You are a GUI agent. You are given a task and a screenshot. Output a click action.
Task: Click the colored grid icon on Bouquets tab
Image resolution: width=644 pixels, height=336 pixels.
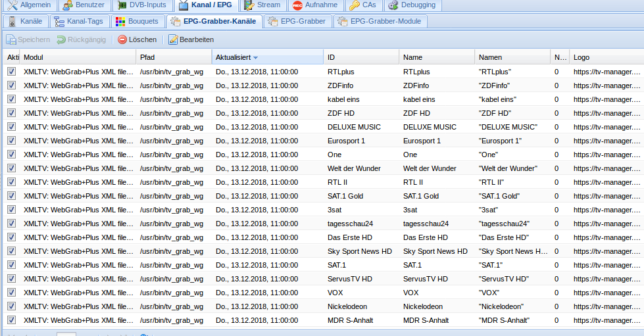pyautogui.click(x=120, y=21)
